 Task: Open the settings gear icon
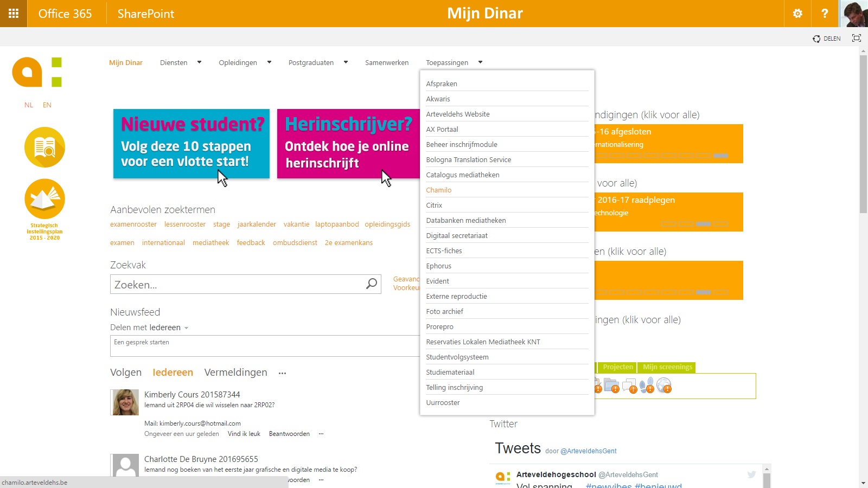[797, 14]
